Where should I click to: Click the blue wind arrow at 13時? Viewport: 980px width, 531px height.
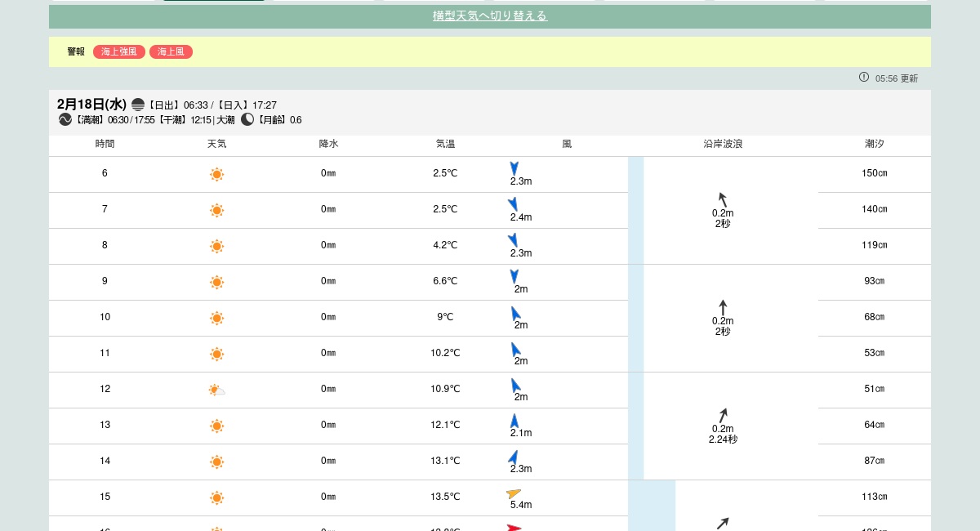pyautogui.click(x=514, y=421)
